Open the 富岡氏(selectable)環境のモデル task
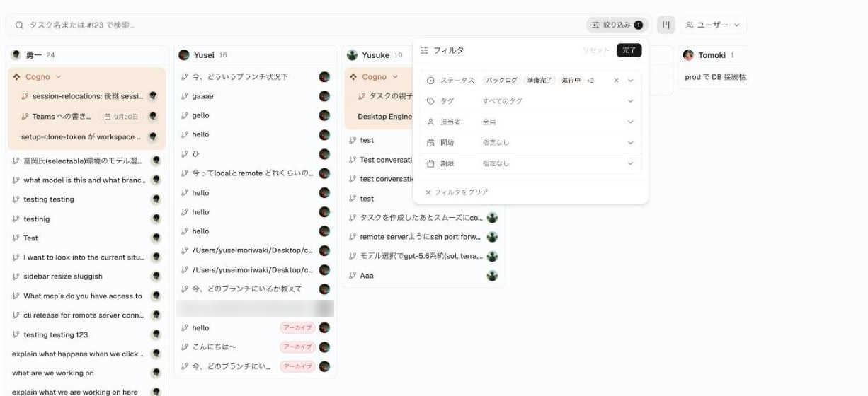 (88, 161)
